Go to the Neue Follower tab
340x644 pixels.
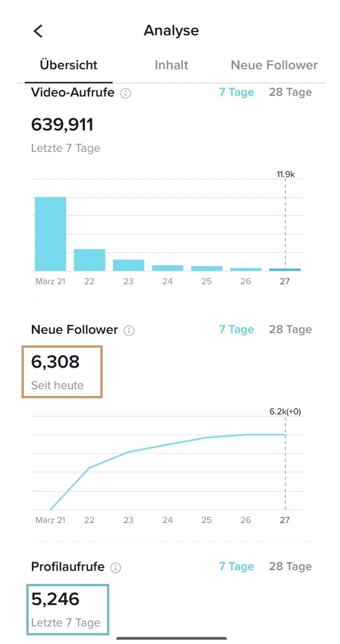tap(274, 65)
